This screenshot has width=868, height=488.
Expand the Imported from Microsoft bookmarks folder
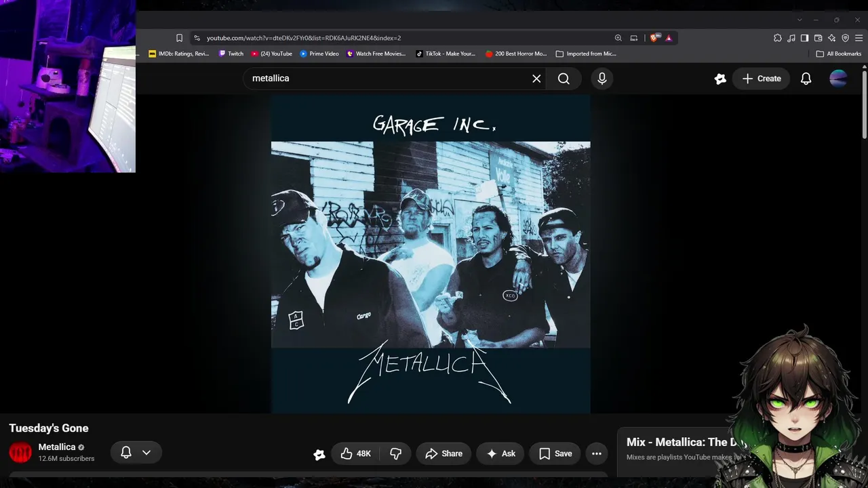coord(586,54)
